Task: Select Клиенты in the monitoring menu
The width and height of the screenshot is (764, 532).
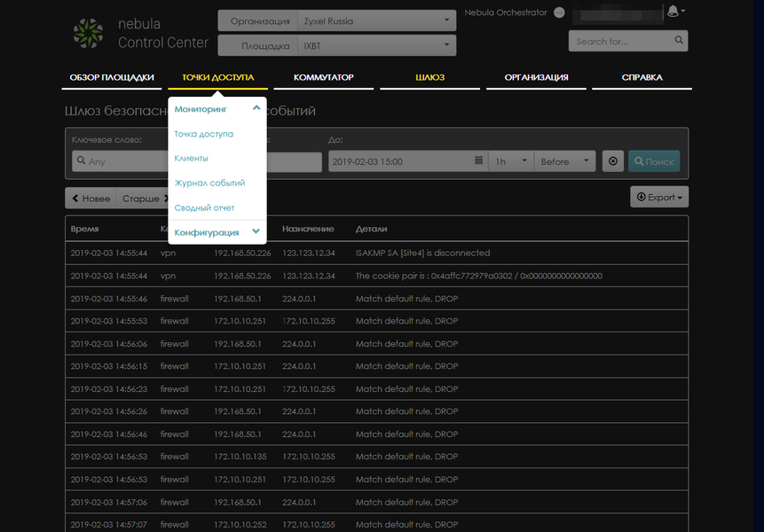Action: [191, 158]
